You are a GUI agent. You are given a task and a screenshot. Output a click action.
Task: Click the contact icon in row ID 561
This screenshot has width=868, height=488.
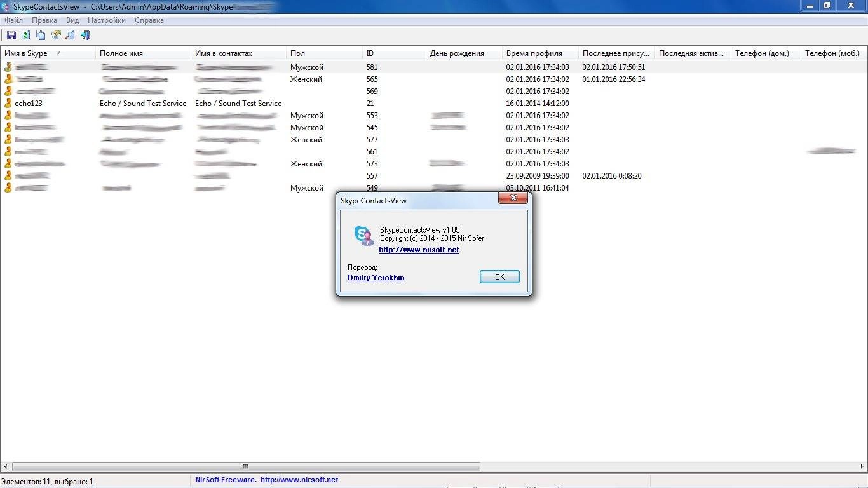8,151
